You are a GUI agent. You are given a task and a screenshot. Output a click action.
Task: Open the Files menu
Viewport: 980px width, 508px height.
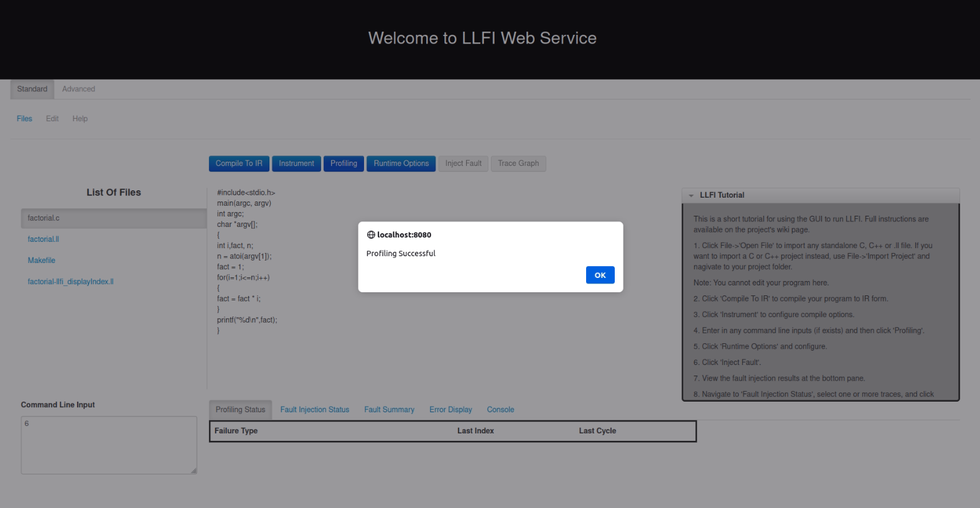(x=24, y=119)
